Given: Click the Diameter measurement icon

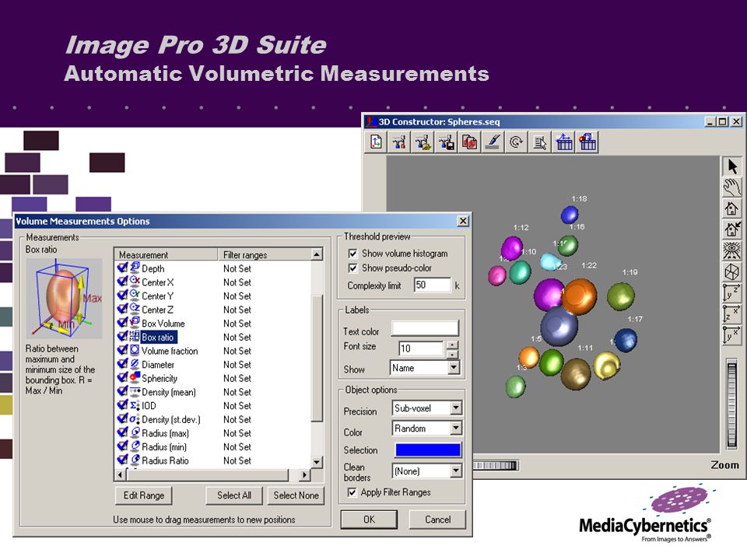Looking at the screenshot, I should point(135,364).
